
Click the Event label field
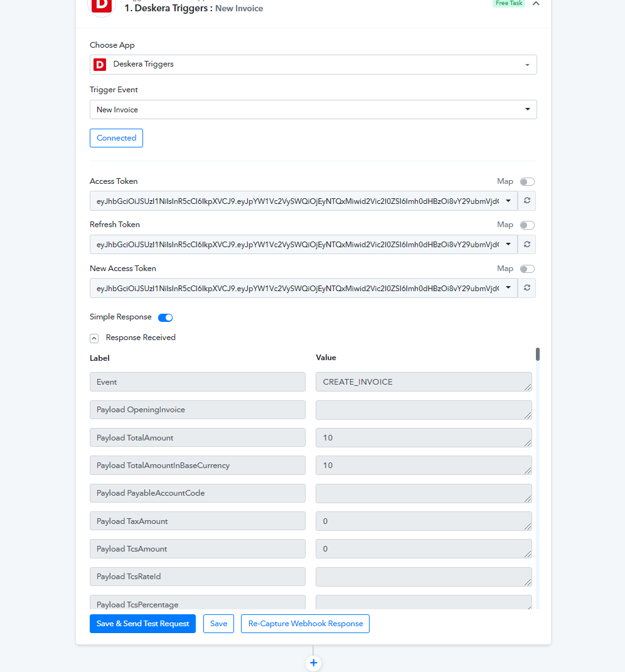click(198, 382)
